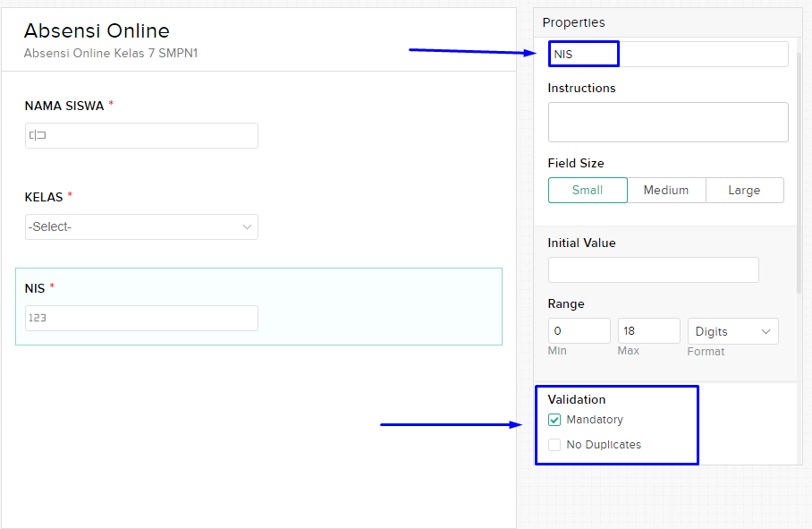Image resolution: width=812 pixels, height=529 pixels.
Task: Click the NIS field label name input
Action: tap(668, 54)
